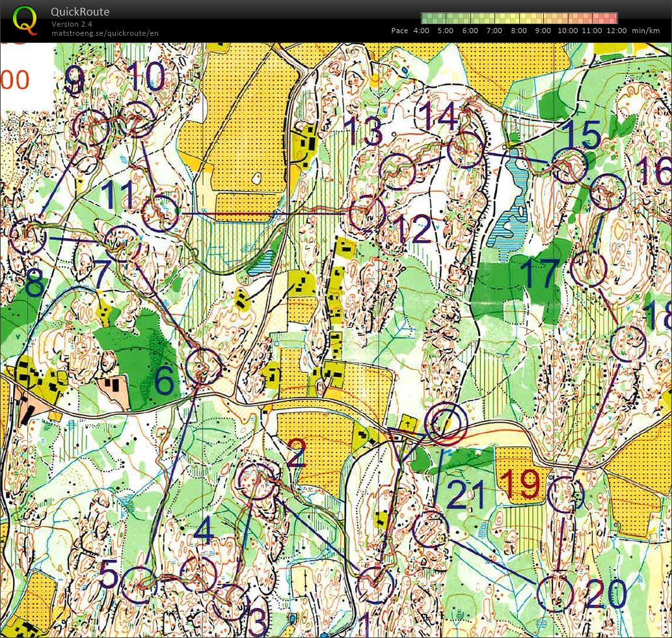672x638 pixels.
Task: Click the pace color gradient bar
Action: pos(519,18)
